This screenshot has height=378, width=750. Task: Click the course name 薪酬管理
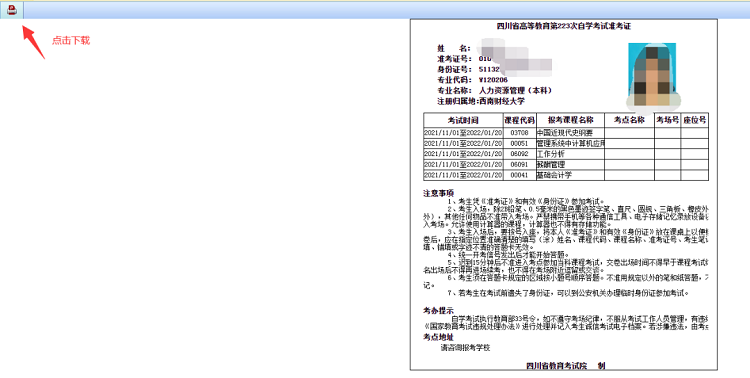tap(551, 165)
